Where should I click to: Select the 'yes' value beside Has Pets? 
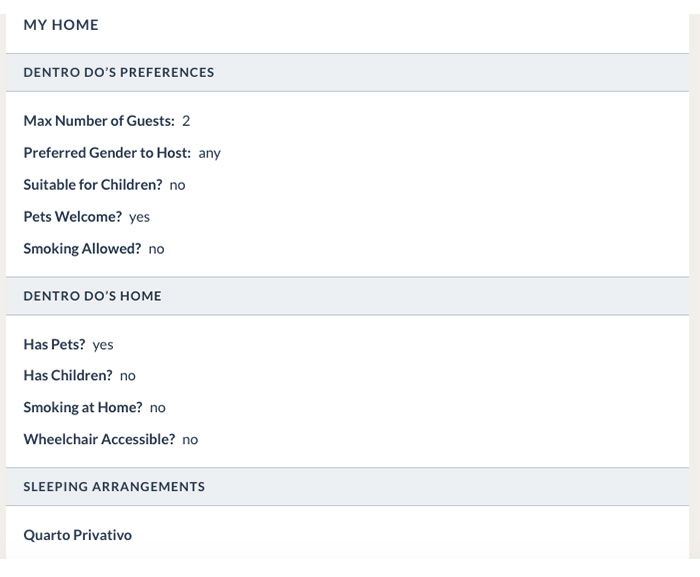103,345
